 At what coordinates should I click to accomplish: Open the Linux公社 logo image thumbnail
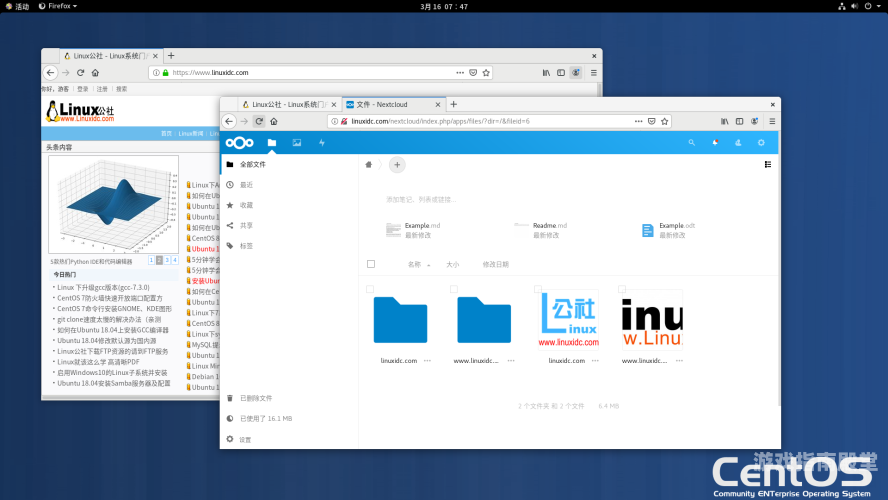(x=568, y=319)
